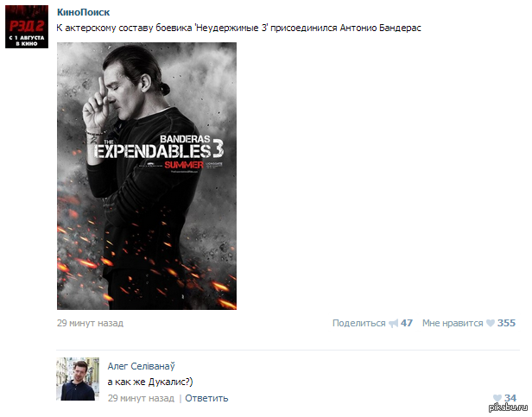The width and height of the screenshot is (532, 417).
Task: Open the Expendables 3 Banderas poster image
Action: point(147,176)
